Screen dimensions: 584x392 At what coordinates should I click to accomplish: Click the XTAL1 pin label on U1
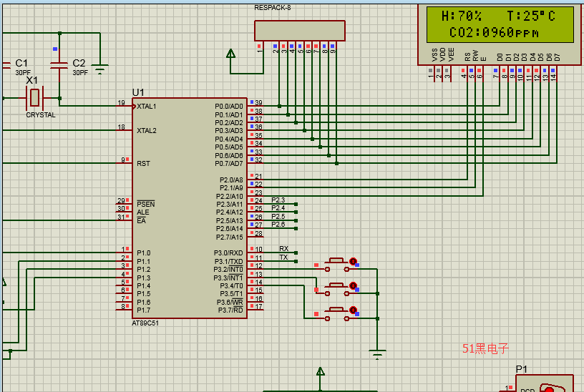tap(147, 107)
